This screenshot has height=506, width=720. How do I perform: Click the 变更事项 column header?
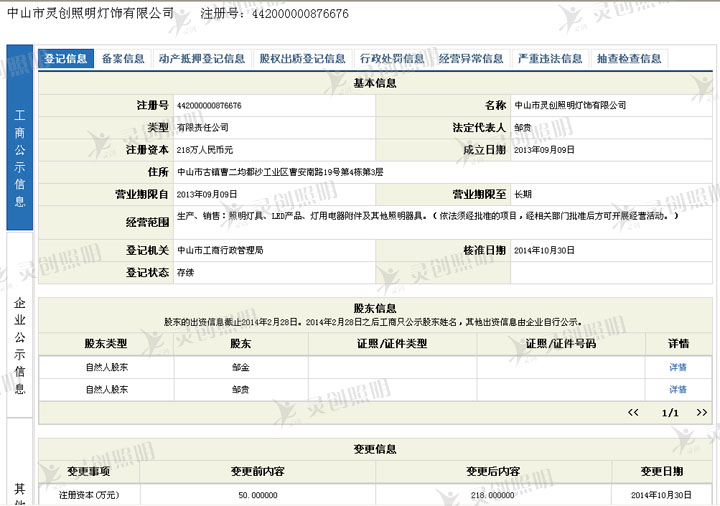pyautogui.click(x=89, y=472)
